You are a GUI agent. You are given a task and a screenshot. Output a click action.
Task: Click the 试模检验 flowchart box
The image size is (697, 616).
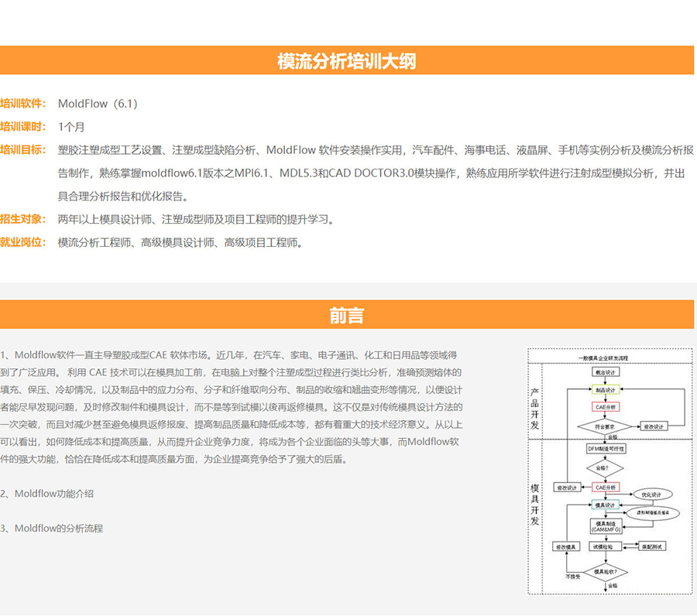(604, 546)
